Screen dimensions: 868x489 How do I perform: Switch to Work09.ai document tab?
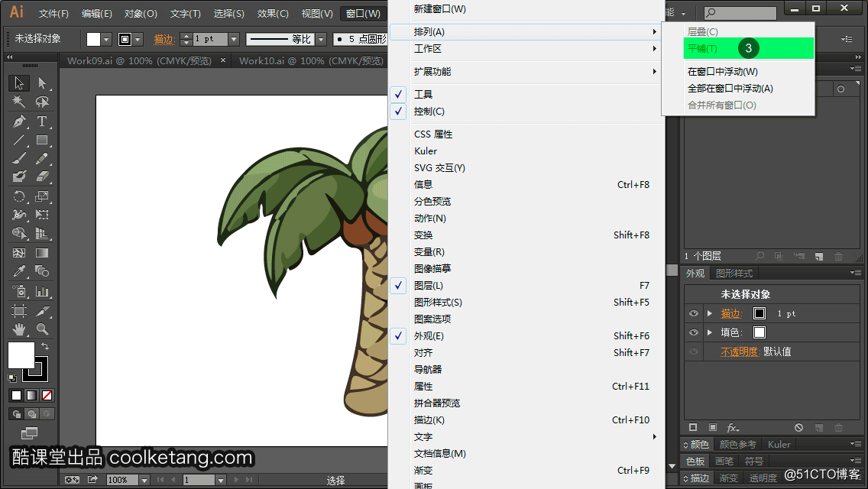(x=140, y=61)
